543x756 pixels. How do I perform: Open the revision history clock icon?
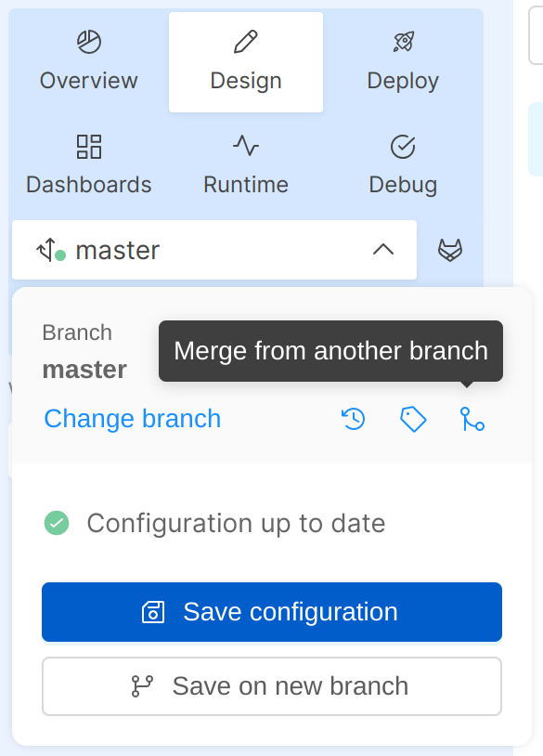click(x=353, y=419)
